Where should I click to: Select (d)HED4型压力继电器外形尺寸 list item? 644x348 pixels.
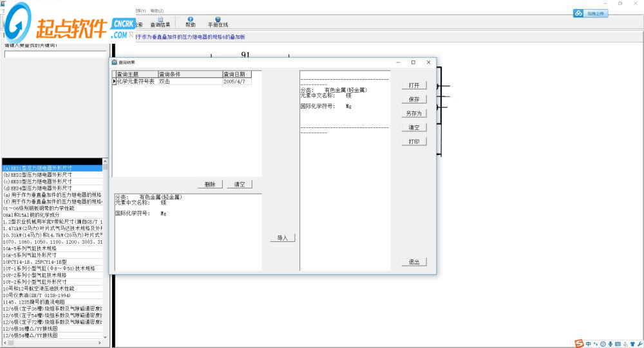pos(52,188)
